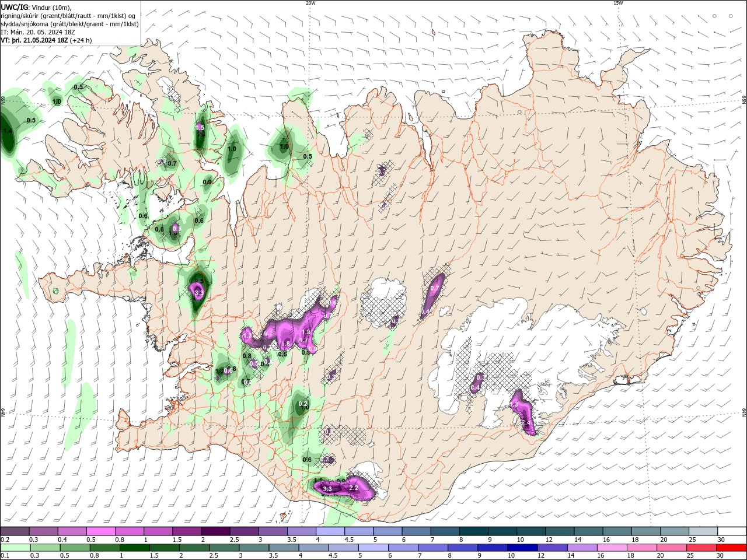Click the 'IT: Mán. 20. 05. 2024 18Z' line

39,32
